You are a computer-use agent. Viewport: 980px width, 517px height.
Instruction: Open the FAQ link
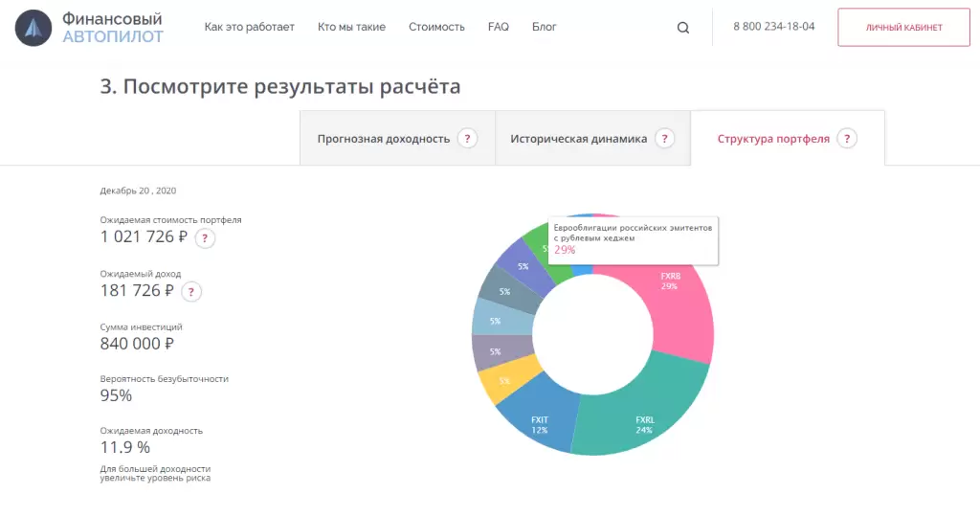click(498, 27)
